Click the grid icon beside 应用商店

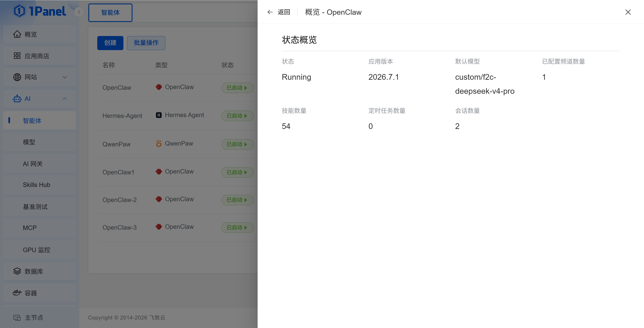(17, 56)
